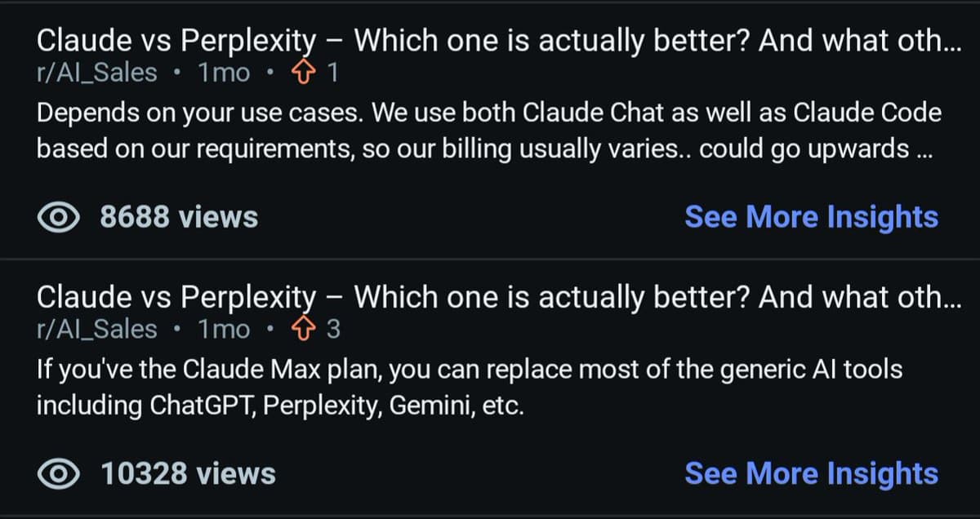Click the "10328 views" count text
This screenshot has height=519, width=980.
188,473
